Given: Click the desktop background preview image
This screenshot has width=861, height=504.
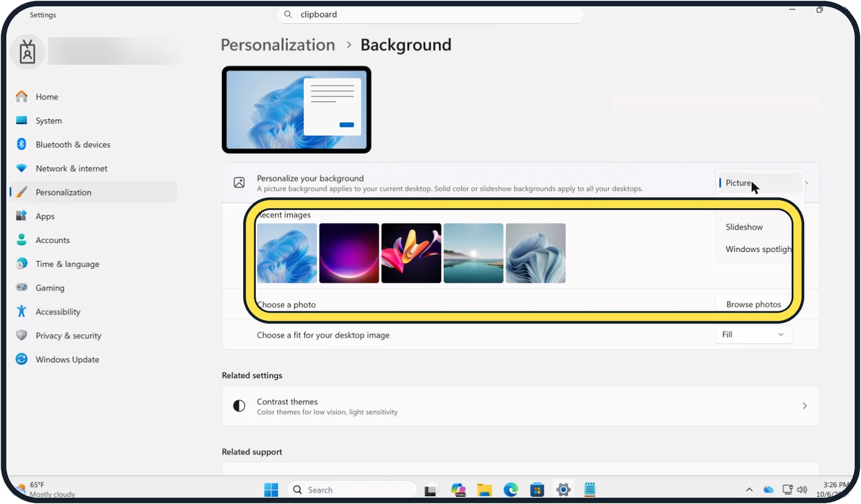Looking at the screenshot, I should [x=297, y=110].
